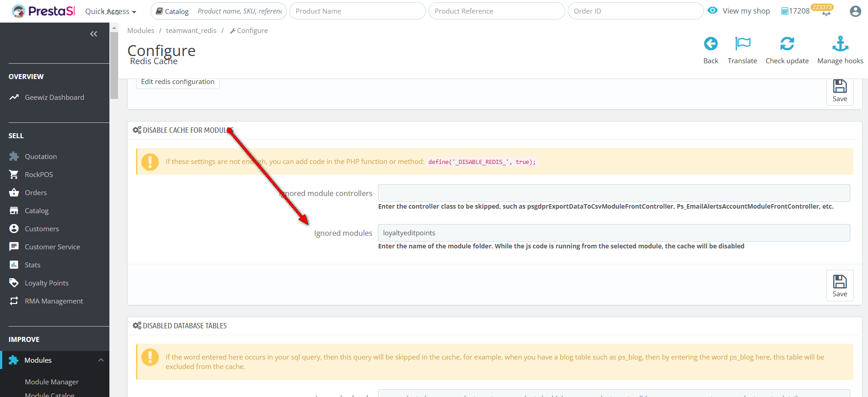Click the Manage hooks anchor icon
This screenshot has width=868, height=397.
point(840,44)
